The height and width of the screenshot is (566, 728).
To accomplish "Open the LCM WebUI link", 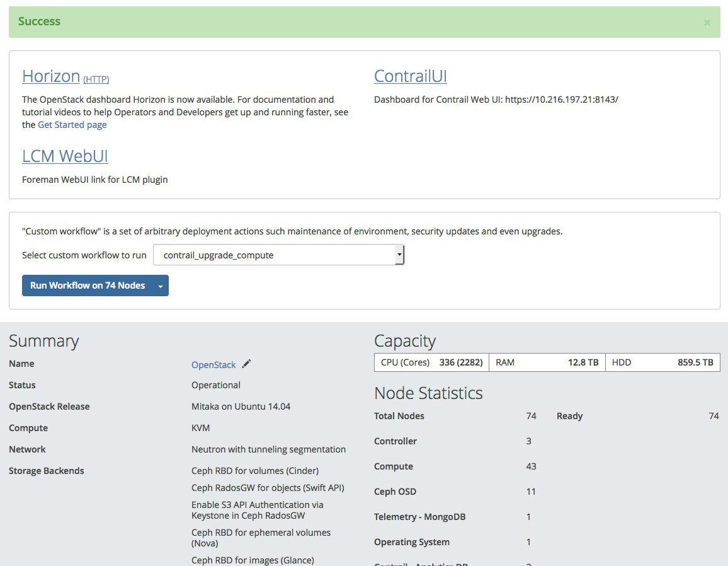I will pos(65,156).
